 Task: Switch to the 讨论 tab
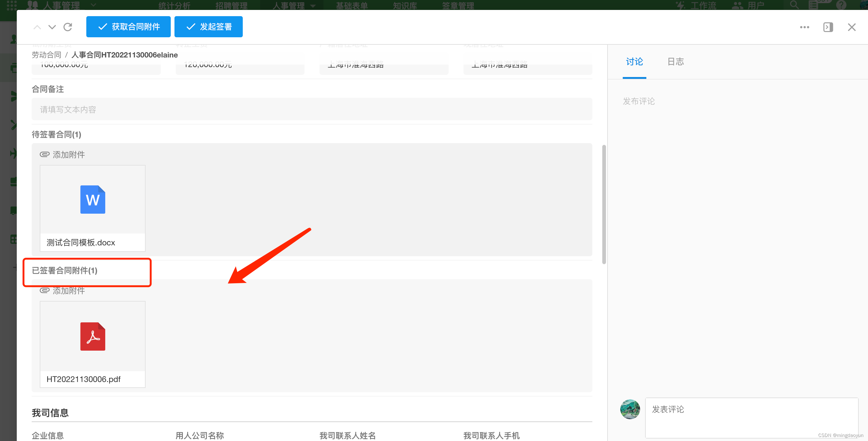(634, 62)
